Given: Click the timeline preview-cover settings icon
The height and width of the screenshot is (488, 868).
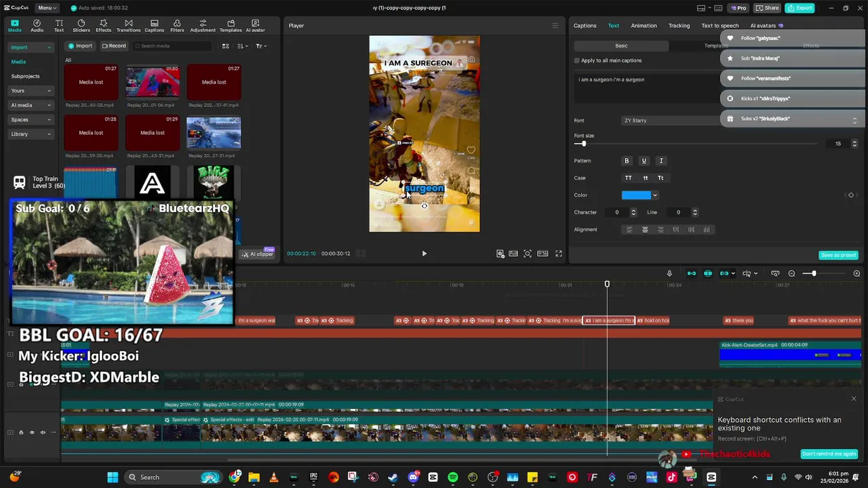Looking at the screenshot, I should pyautogui.click(x=775, y=273).
